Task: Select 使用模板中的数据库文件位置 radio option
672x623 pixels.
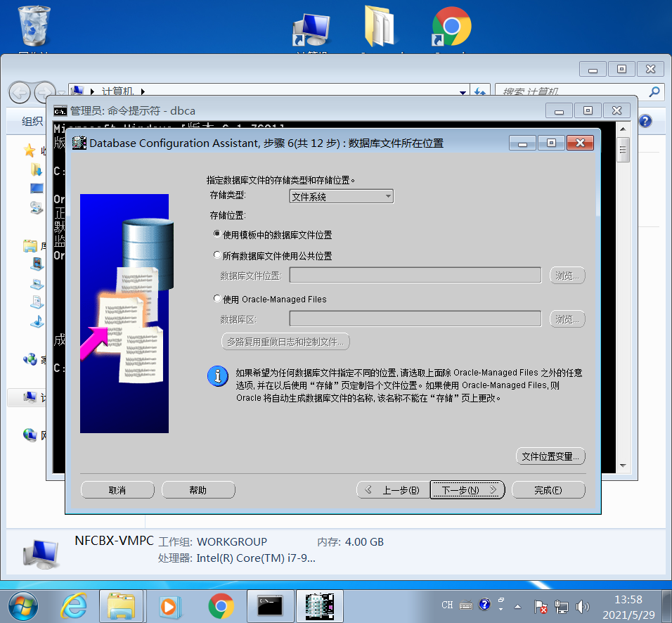Action: point(217,233)
